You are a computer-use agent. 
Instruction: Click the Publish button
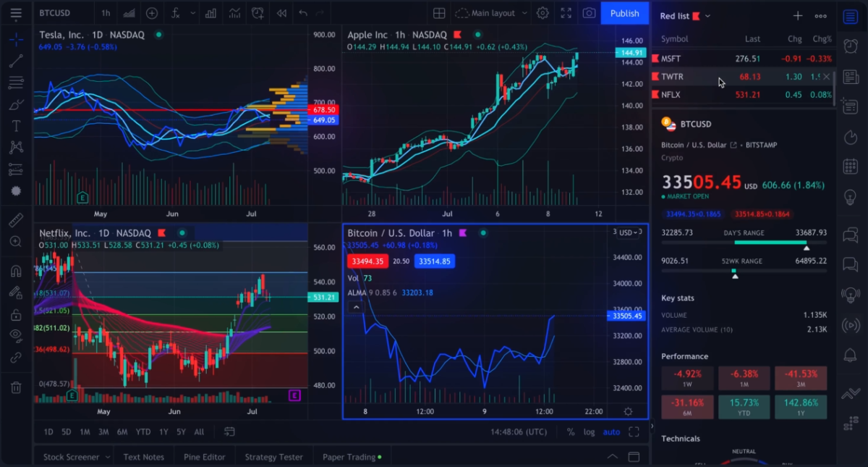(x=624, y=13)
